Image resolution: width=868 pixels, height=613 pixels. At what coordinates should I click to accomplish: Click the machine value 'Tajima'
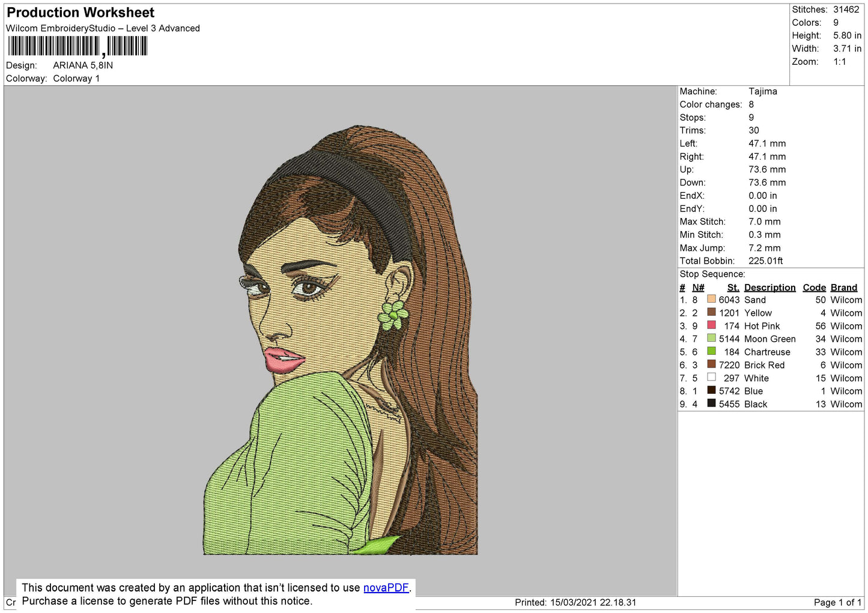click(x=763, y=91)
